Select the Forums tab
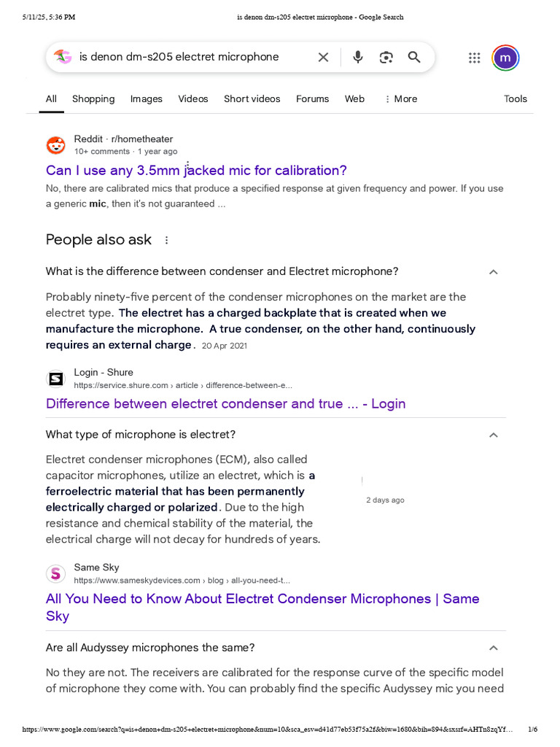This screenshot has width=560, height=747. [312, 98]
